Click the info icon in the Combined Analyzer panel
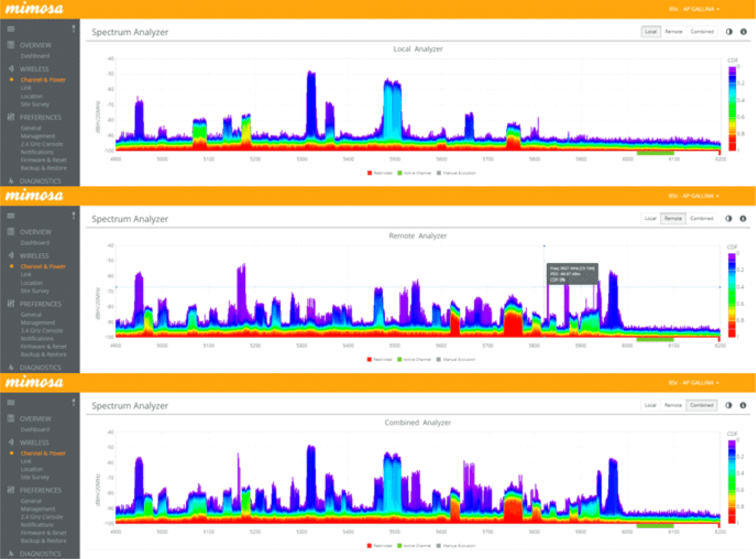756x559 pixels. pyautogui.click(x=743, y=405)
